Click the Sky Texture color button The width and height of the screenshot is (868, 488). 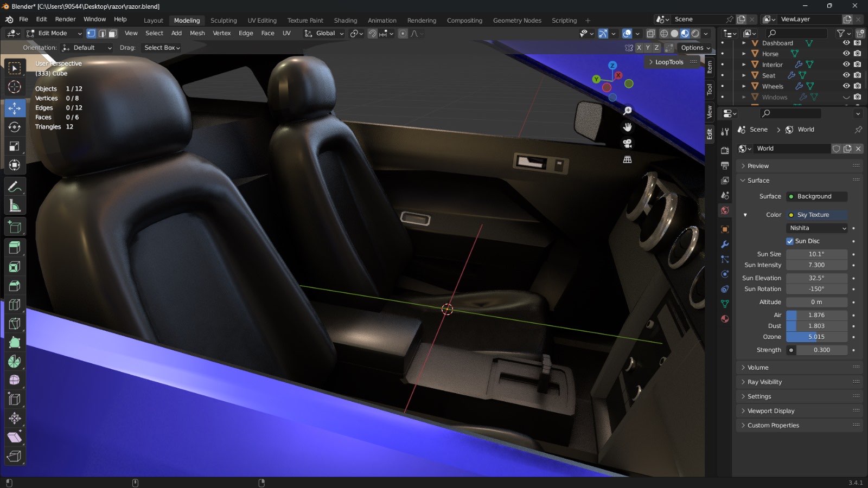pyautogui.click(x=817, y=215)
